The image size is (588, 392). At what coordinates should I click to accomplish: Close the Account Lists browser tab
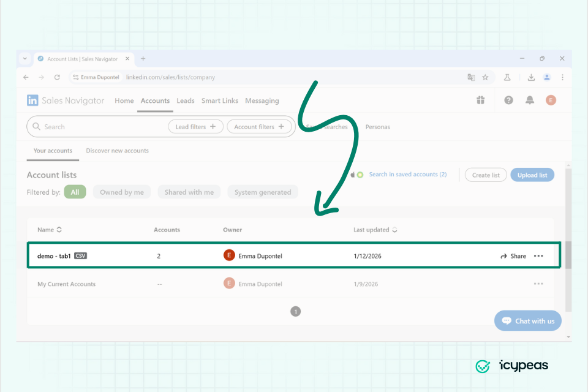pyautogui.click(x=127, y=59)
